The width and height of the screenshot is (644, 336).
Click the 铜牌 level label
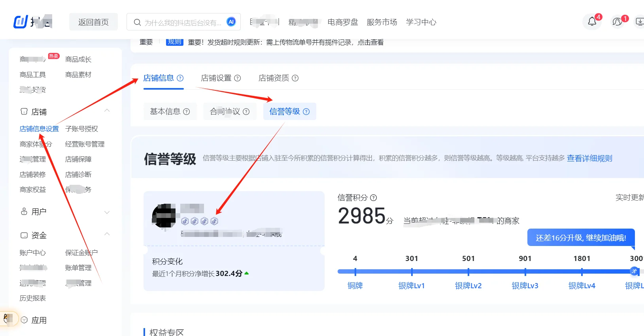pyautogui.click(x=355, y=285)
